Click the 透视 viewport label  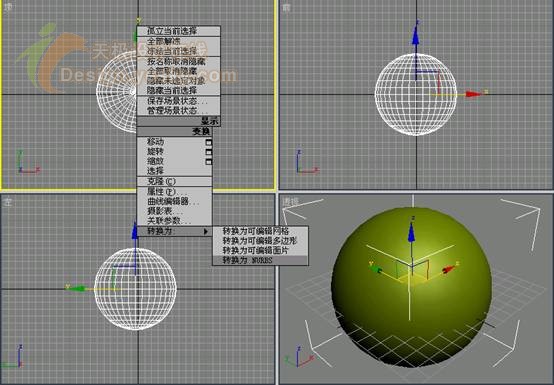click(290, 202)
